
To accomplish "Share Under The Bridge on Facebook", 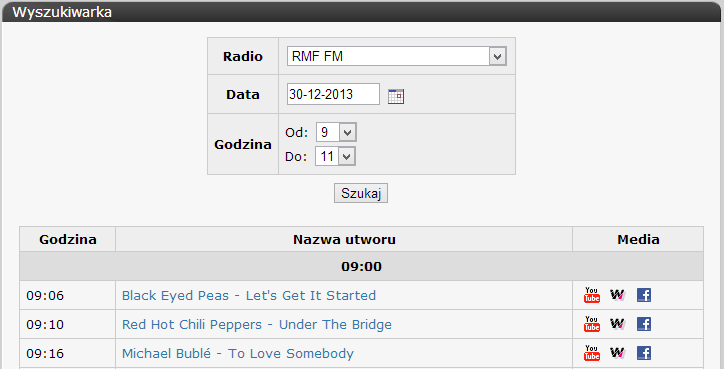I will [644, 324].
